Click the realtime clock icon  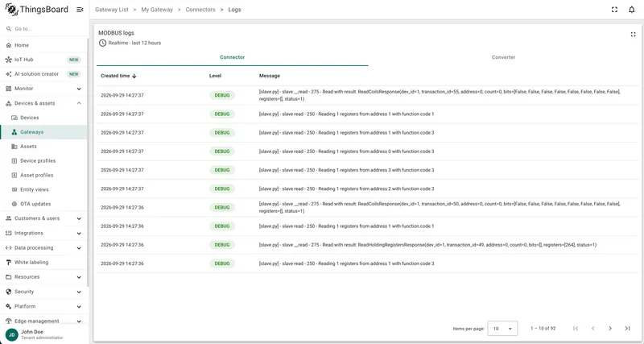click(x=103, y=43)
